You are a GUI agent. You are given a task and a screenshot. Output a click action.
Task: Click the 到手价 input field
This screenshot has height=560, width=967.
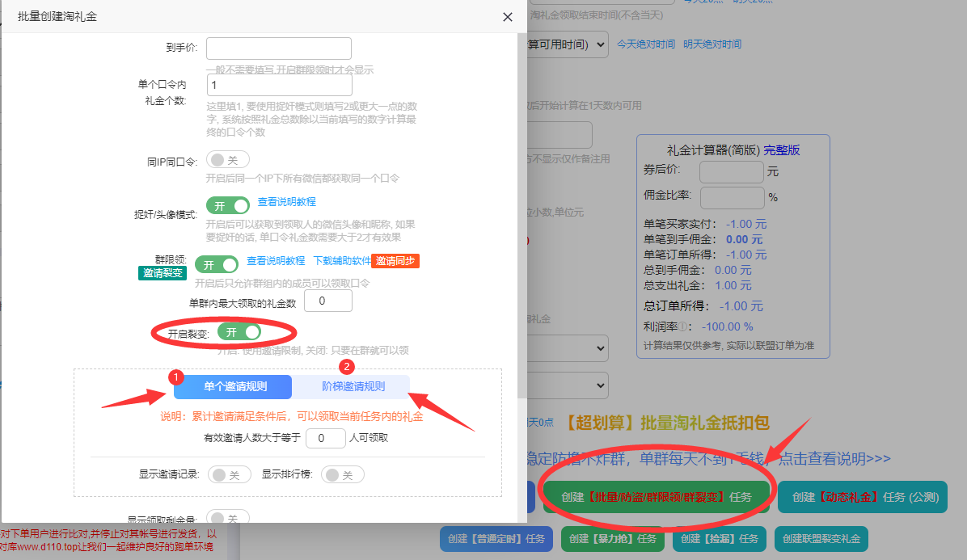coord(279,48)
